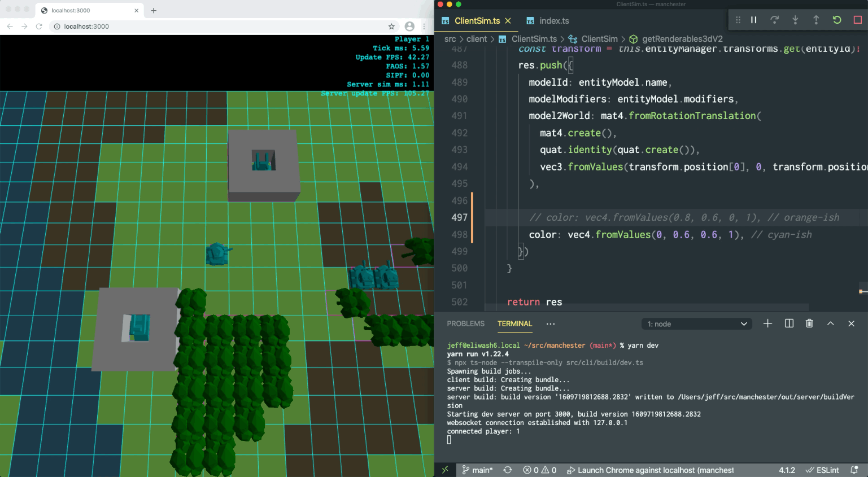868x477 pixels.
Task: Create a new terminal with the plus icon
Action: (767, 323)
